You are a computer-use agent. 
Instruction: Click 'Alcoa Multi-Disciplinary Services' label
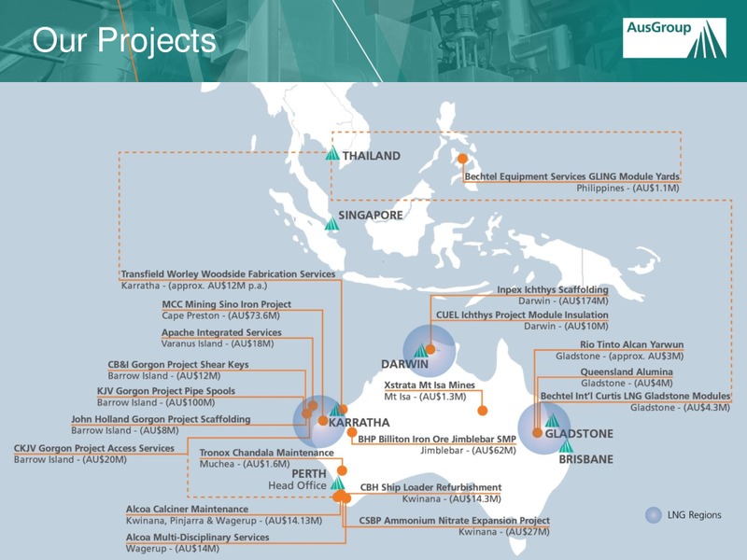point(197,538)
